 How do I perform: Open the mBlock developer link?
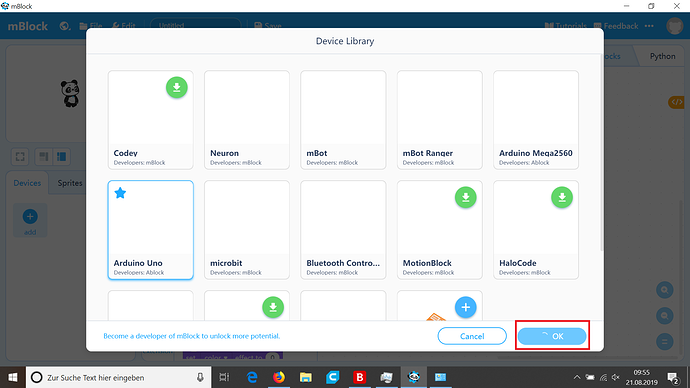point(191,336)
